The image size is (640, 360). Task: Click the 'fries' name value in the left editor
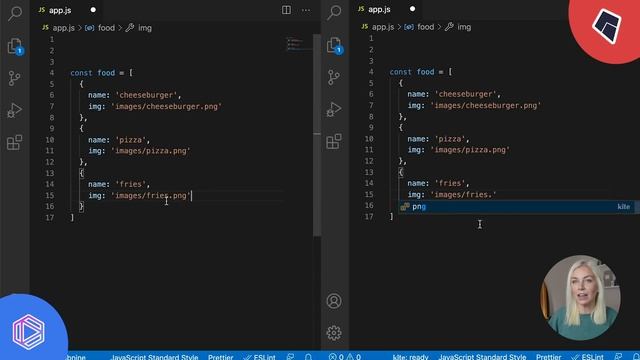click(x=130, y=184)
